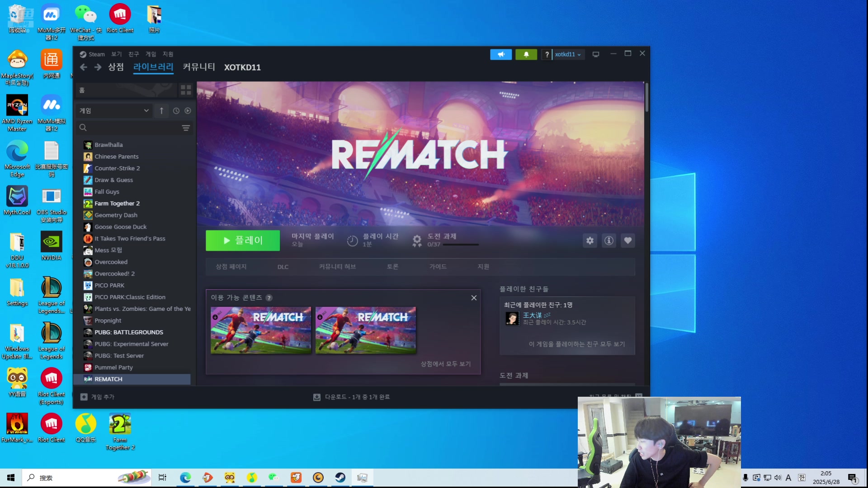The image size is (868, 488).
Task: Switch to the 상점 store tab
Action: (116, 67)
